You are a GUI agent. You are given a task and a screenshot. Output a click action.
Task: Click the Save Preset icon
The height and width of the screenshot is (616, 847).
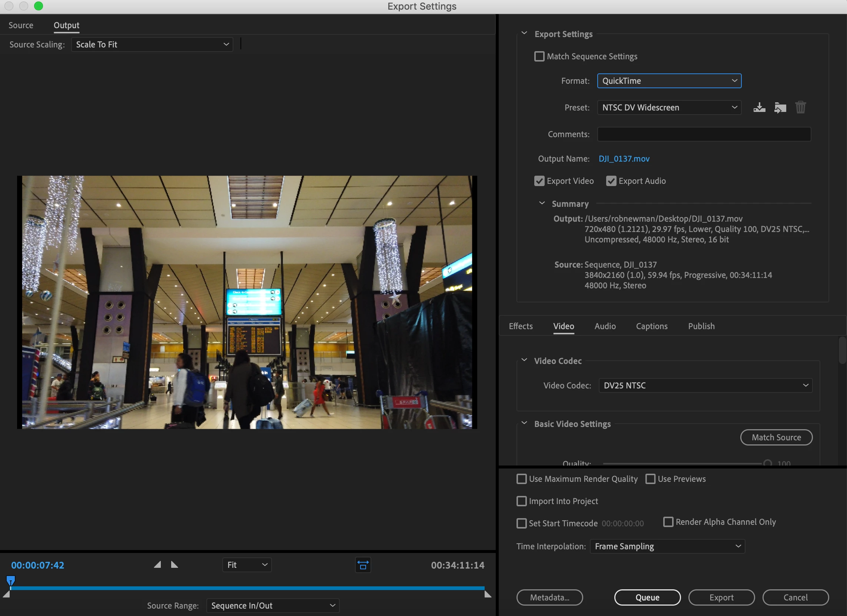(759, 107)
